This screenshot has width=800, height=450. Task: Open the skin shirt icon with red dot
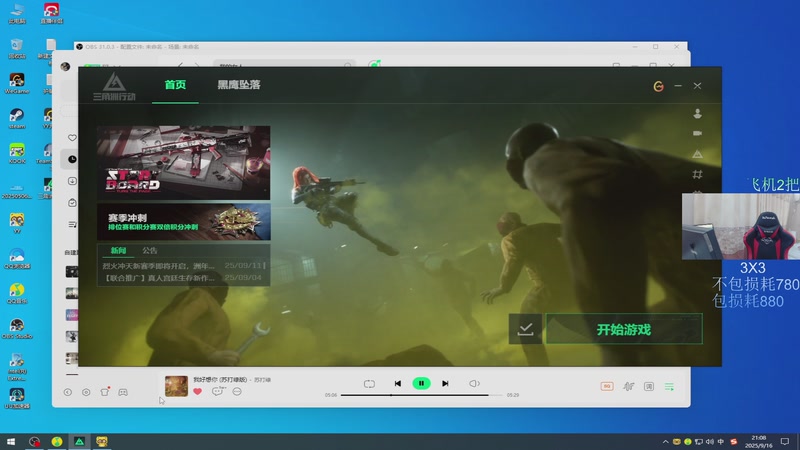(x=105, y=391)
